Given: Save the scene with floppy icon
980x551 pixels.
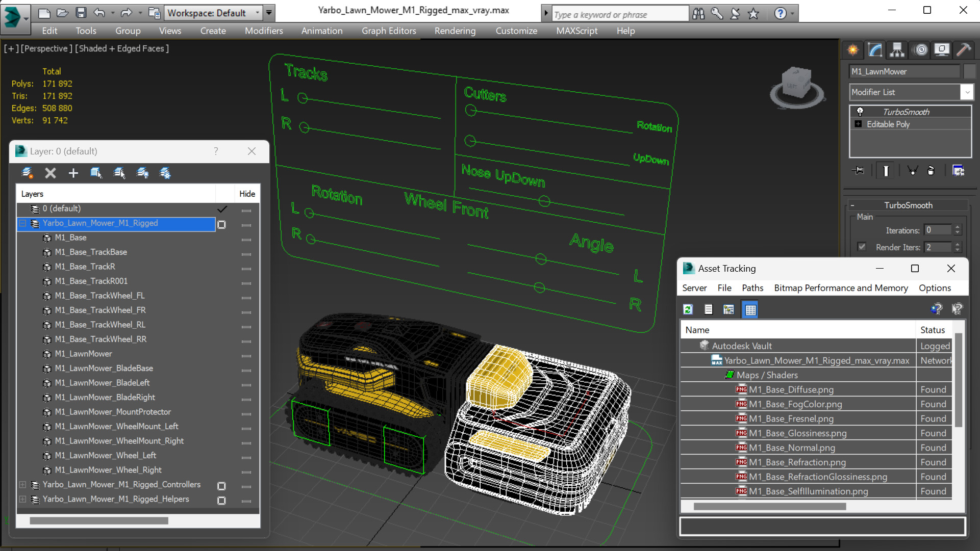Looking at the screenshot, I should (81, 13).
